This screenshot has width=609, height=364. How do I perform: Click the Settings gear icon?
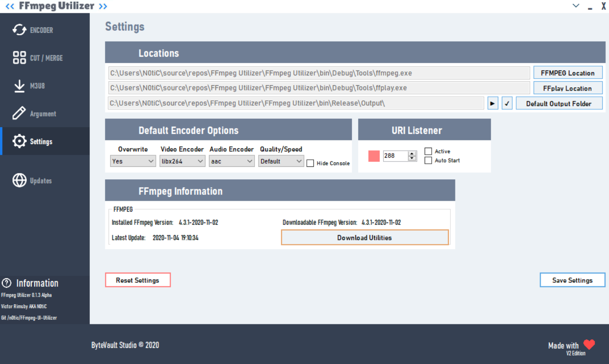point(19,141)
